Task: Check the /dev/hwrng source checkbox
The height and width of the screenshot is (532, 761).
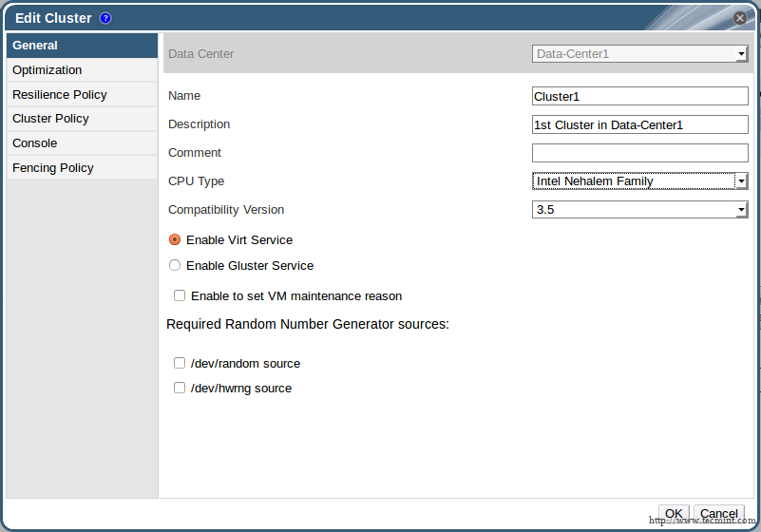Action: click(x=179, y=389)
